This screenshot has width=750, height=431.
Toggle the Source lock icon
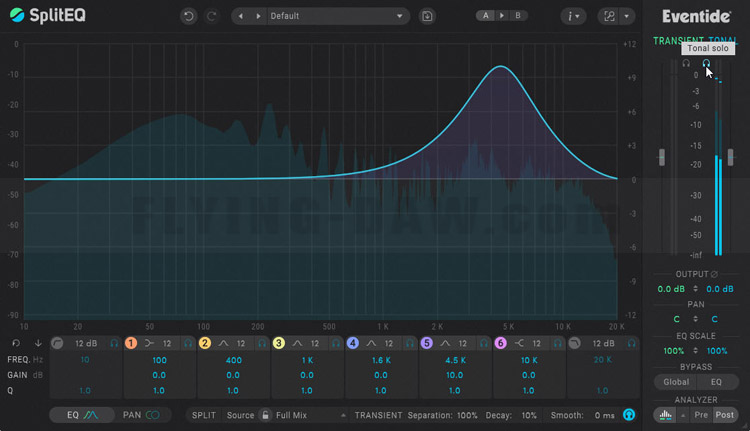[265, 415]
